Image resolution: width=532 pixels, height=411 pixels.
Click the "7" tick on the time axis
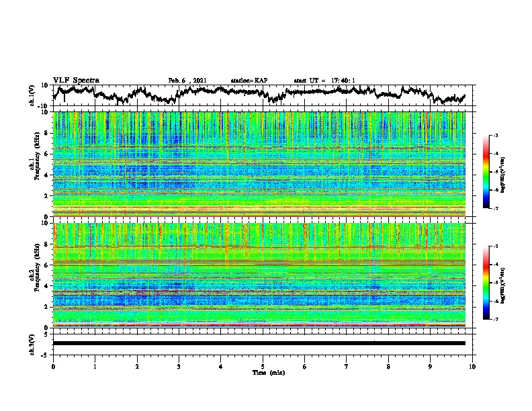click(x=347, y=367)
